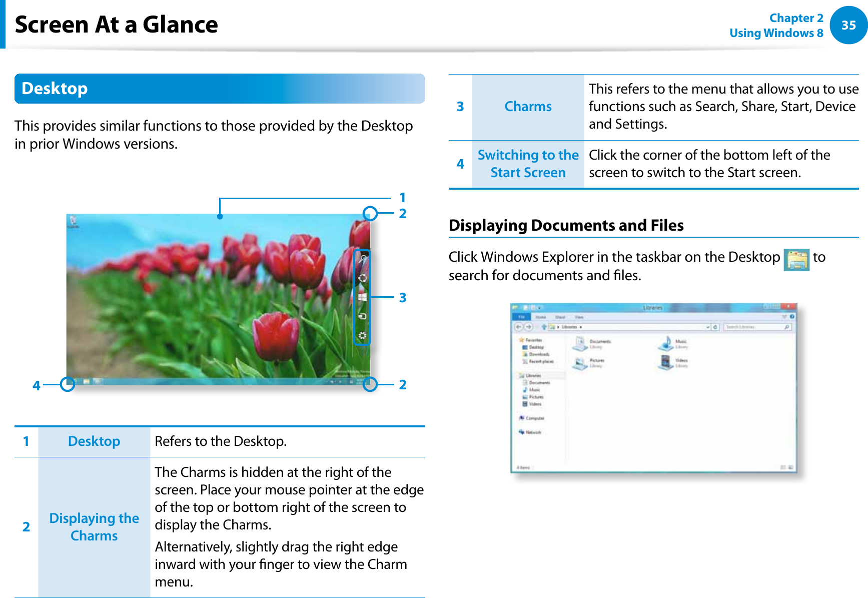Switch to the View ribbon tab
Image resolution: width=868 pixels, height=598 pixels.
tap(579, 317)
